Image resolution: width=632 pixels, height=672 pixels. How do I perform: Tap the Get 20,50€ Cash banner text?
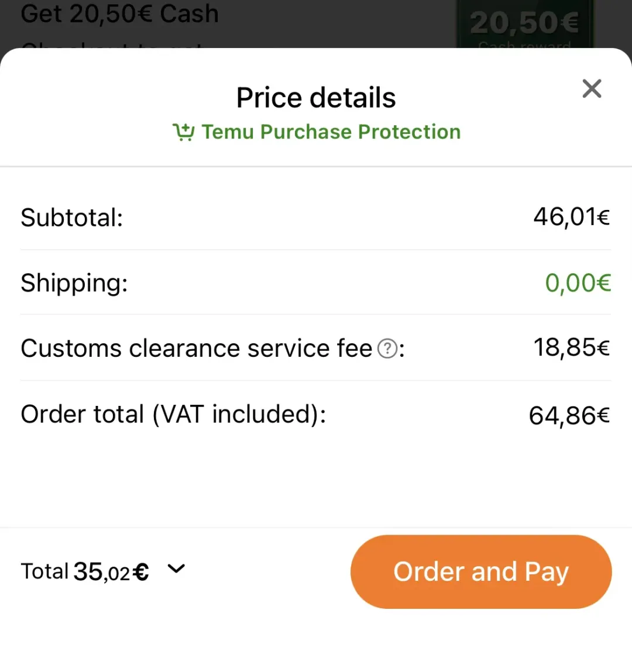[x=119, y=13]
